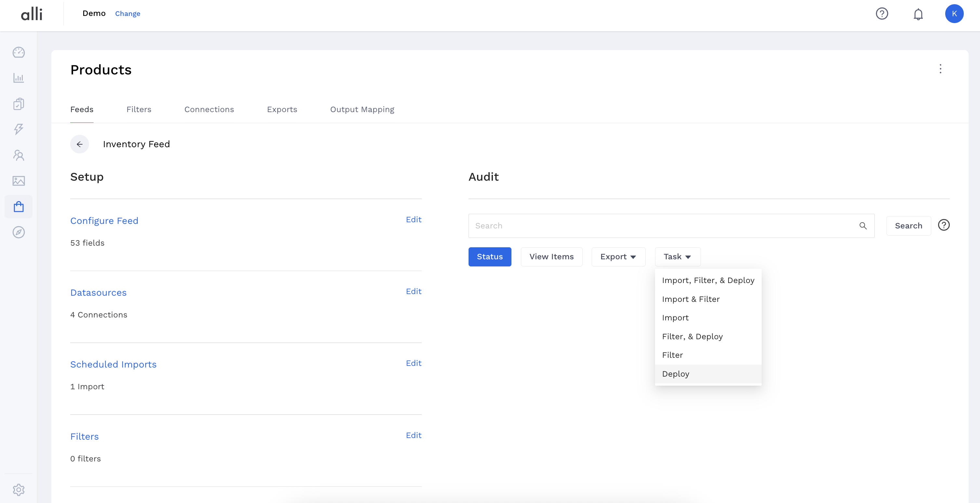Open settings gear at sidebar bottom
The width and height of the screenshot is (980, 503).
coord(18,490)
